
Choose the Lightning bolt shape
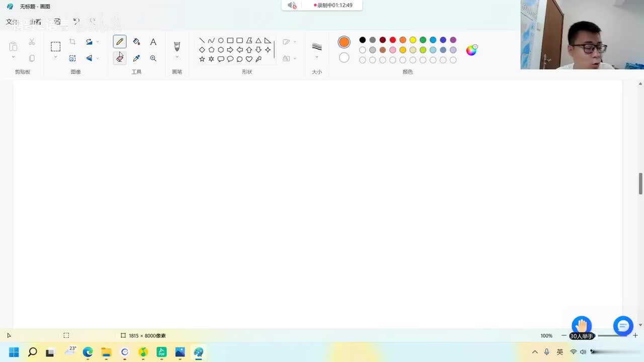[x=259, y=59]
